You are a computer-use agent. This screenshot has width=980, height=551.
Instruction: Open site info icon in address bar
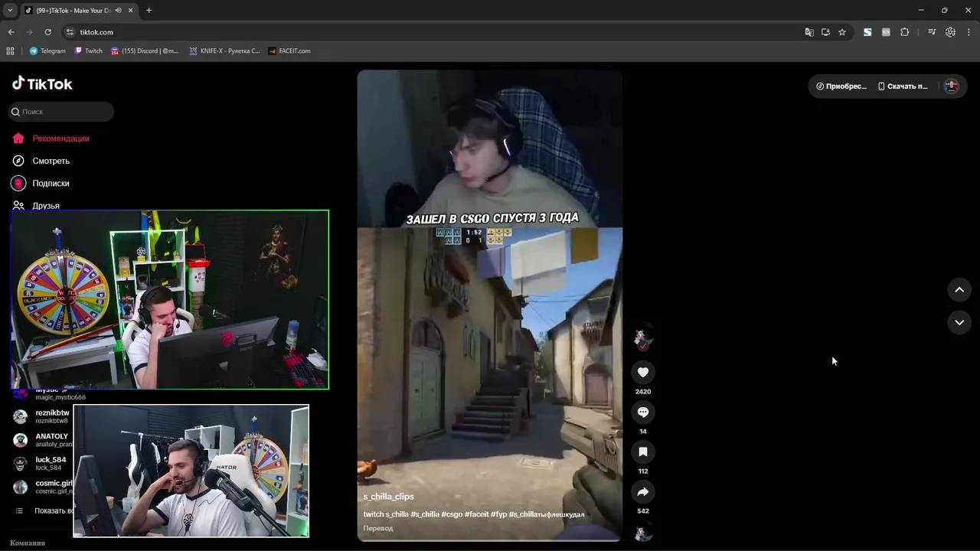(70, 32)
